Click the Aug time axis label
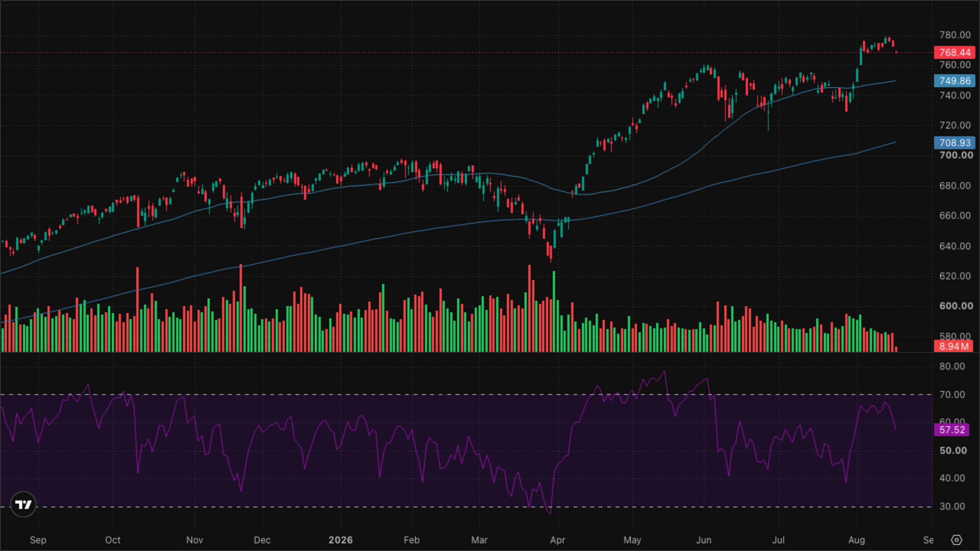Image resolution: width=980 pixels, height=551 pixels. (x=856, y=540)
